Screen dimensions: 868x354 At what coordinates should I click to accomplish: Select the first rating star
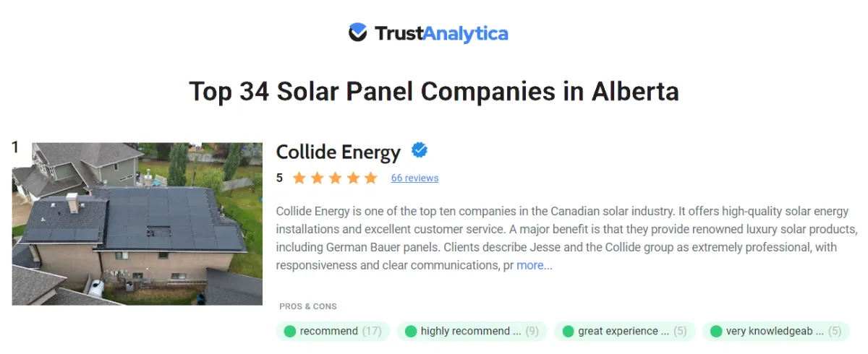pos(299,178)
